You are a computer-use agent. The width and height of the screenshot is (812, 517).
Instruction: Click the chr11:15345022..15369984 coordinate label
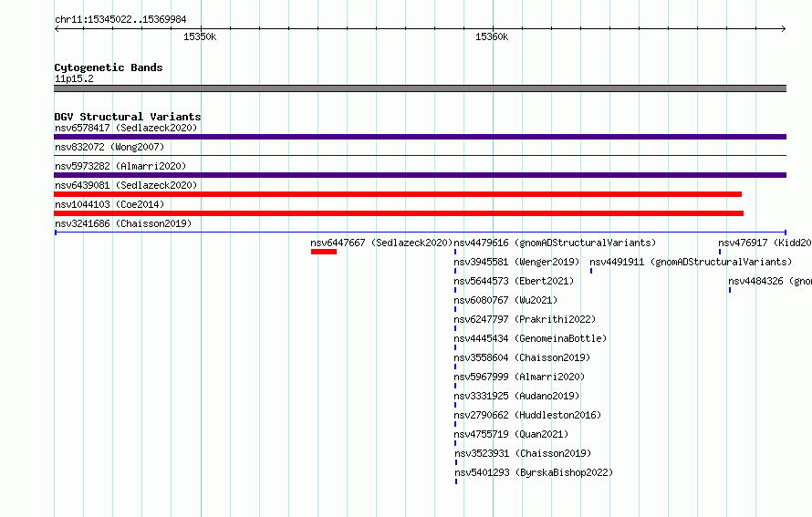120,19
